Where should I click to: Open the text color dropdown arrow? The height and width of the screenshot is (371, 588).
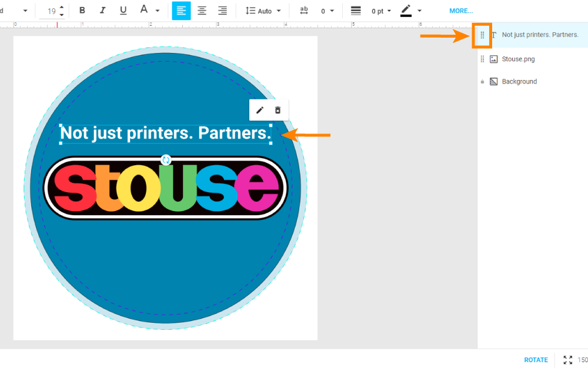(x=158, y=11)
